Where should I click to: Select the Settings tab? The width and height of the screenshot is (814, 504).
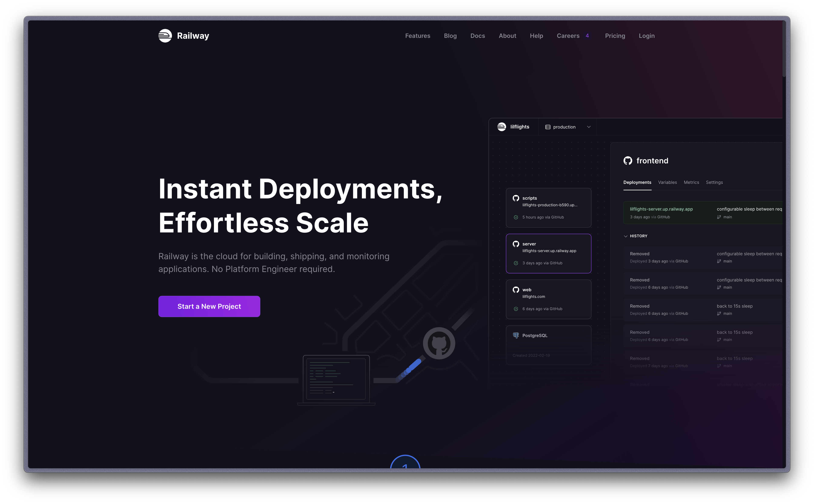(714, 182)
